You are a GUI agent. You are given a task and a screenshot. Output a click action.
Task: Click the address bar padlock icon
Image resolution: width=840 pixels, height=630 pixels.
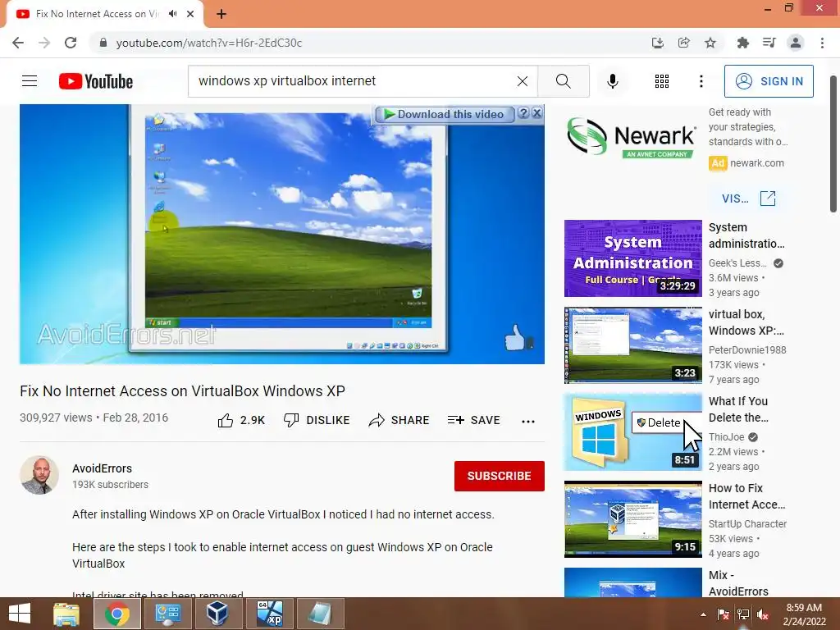pyautogui.click(x=103, y=43)
